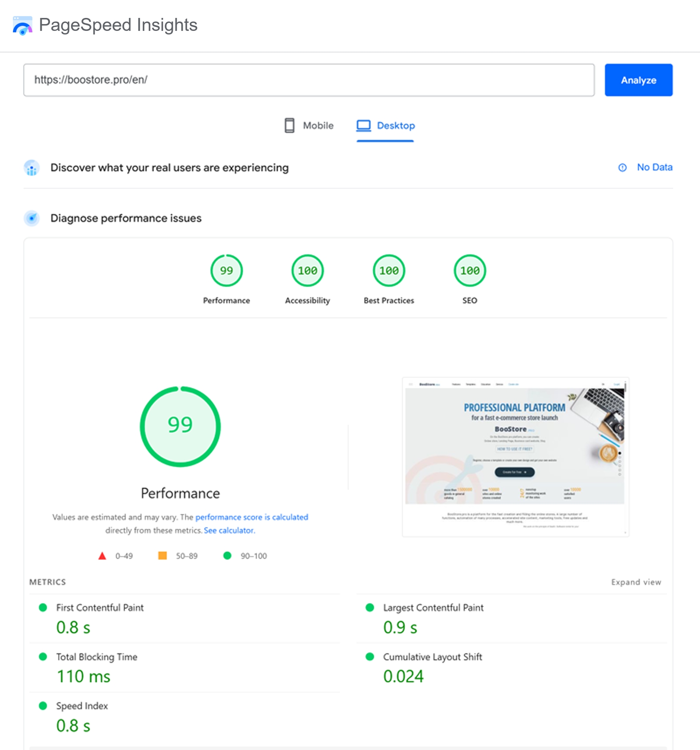
Task: Expand view of the metrics section
Action: click(636, 582)
